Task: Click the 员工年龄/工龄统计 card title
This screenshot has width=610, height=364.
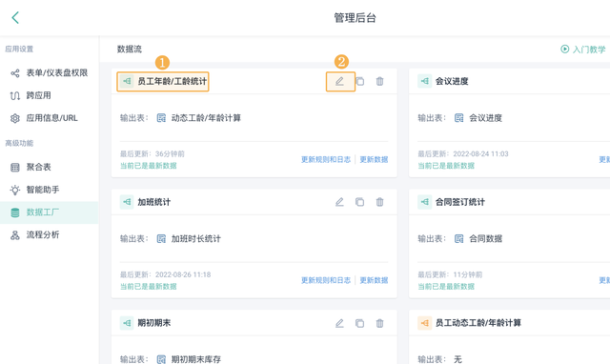Action: tap(173, 81)
